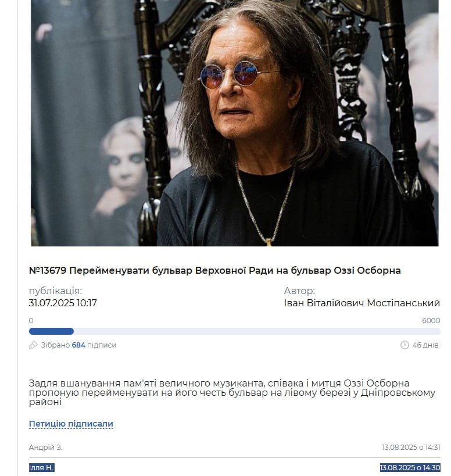Click the petition description paragraph
451x476 pixels.
point(232,392)
